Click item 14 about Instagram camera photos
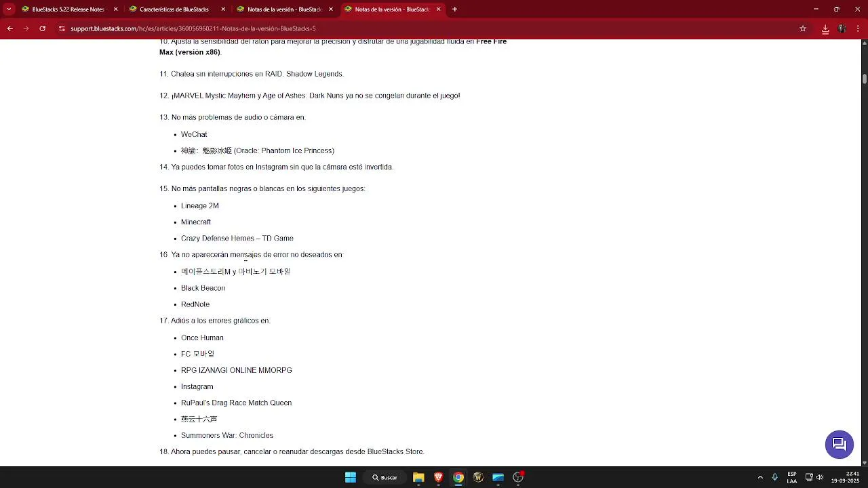The height and width of the screenshot is (488, 868). point(277,167)
